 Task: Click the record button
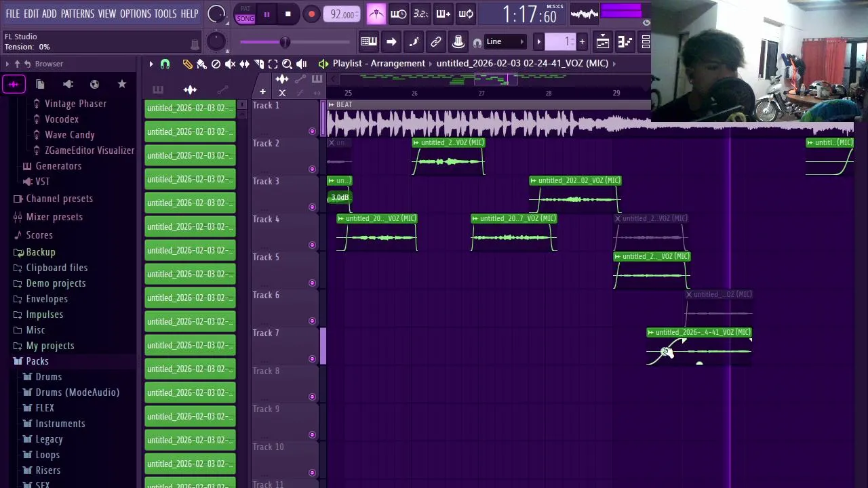click(311, 14)
